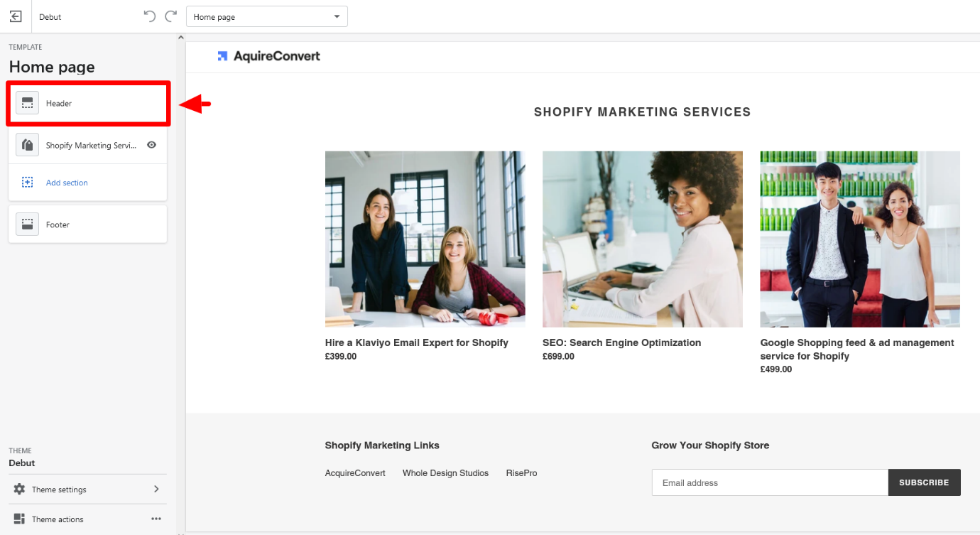
Task: Click the Footer section icon
Action: point(28,225)
